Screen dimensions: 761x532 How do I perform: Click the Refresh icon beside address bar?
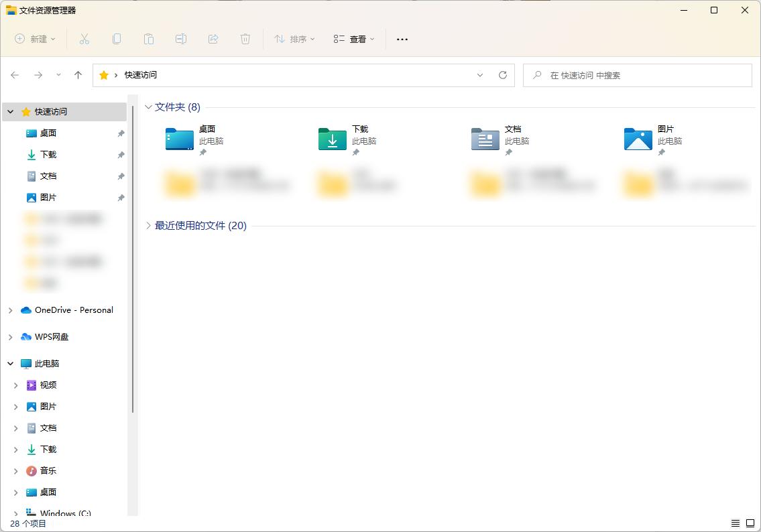(503, 75)
